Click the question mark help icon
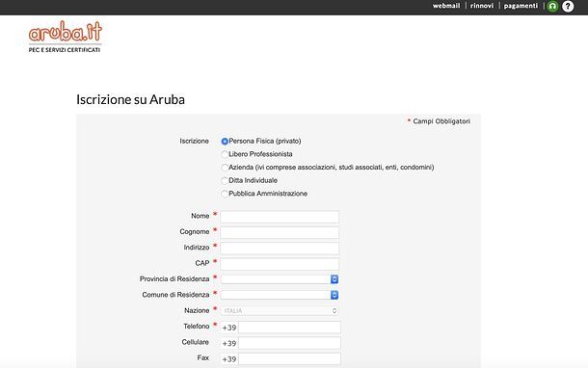Image resolution: width=588 pixels, height=368 pixels. tap(568, 6)
